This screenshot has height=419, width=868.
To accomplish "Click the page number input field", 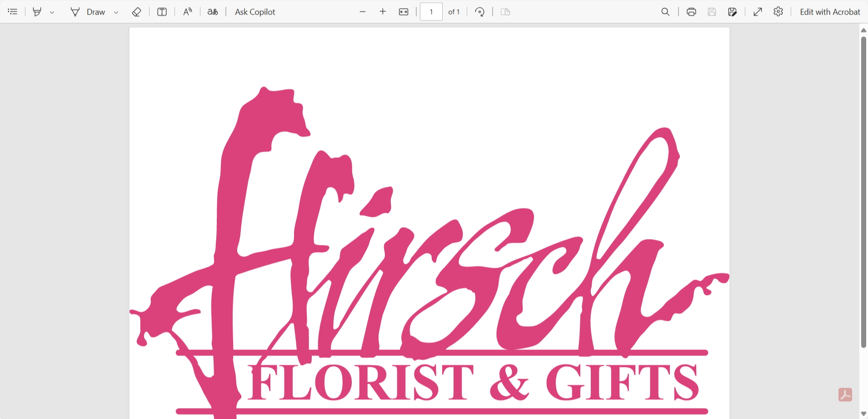I will pyautogui.click(x=431, y=12).
